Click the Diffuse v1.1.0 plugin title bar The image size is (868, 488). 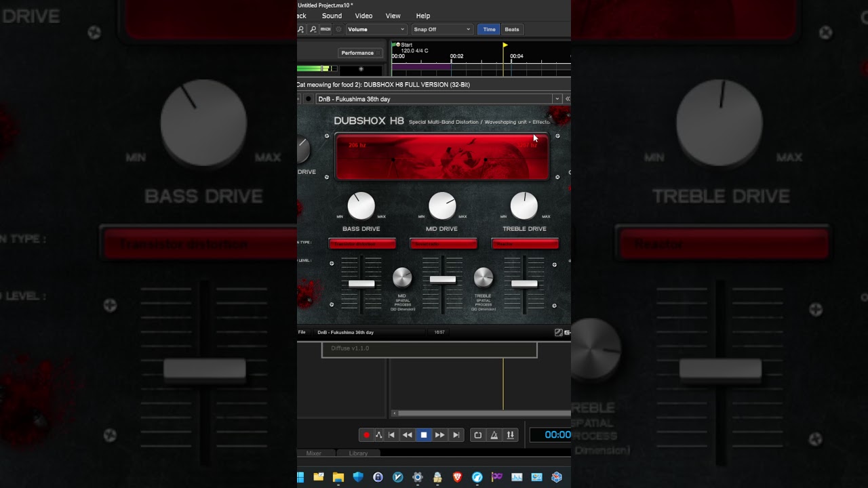[x=429, y=348]
